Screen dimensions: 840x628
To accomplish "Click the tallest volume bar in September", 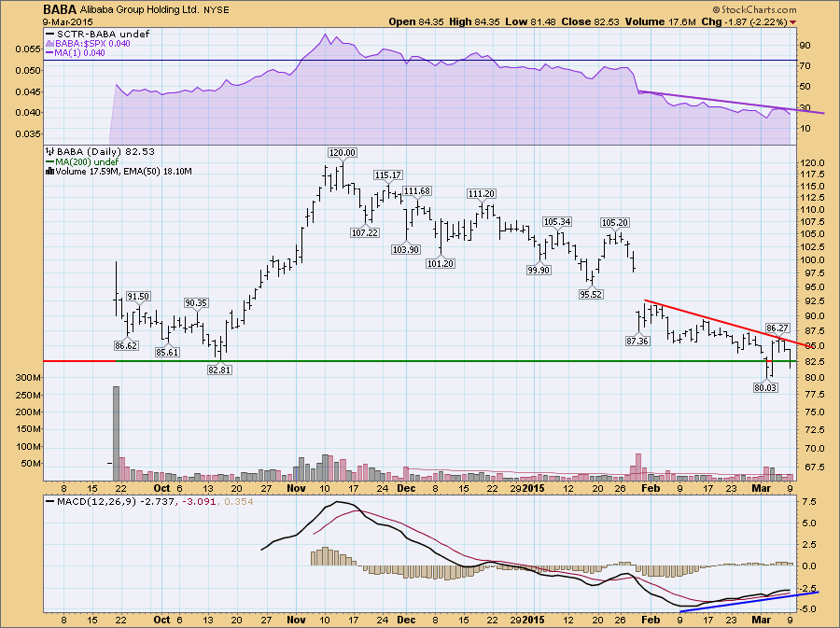I will 117,431.
